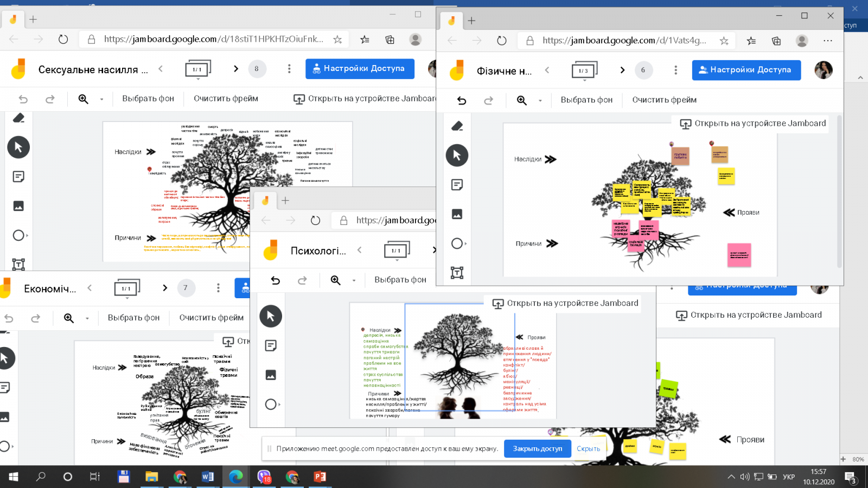Viewport: 868px width, 488px height.
Task: Open new tab in Фізичне browser window
Action: (x=471, y=21)
